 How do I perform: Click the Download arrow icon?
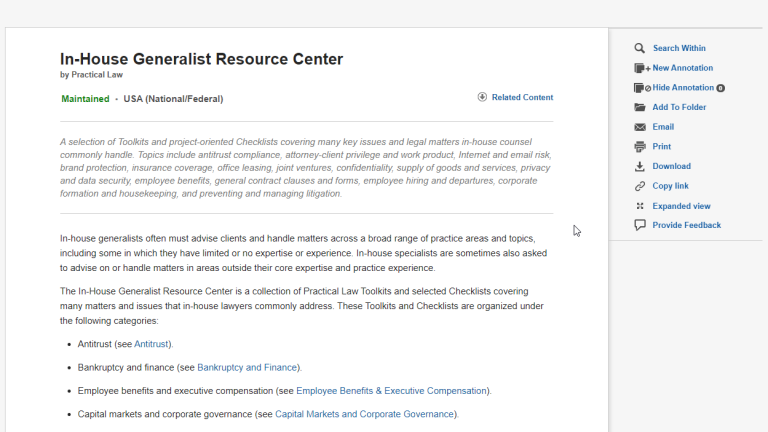click(x=640, y=166)
